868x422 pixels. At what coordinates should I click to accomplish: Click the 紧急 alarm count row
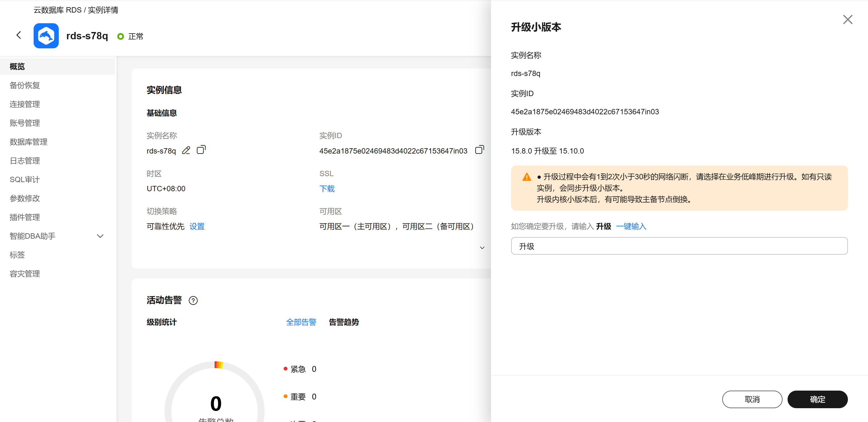[300, 369]
